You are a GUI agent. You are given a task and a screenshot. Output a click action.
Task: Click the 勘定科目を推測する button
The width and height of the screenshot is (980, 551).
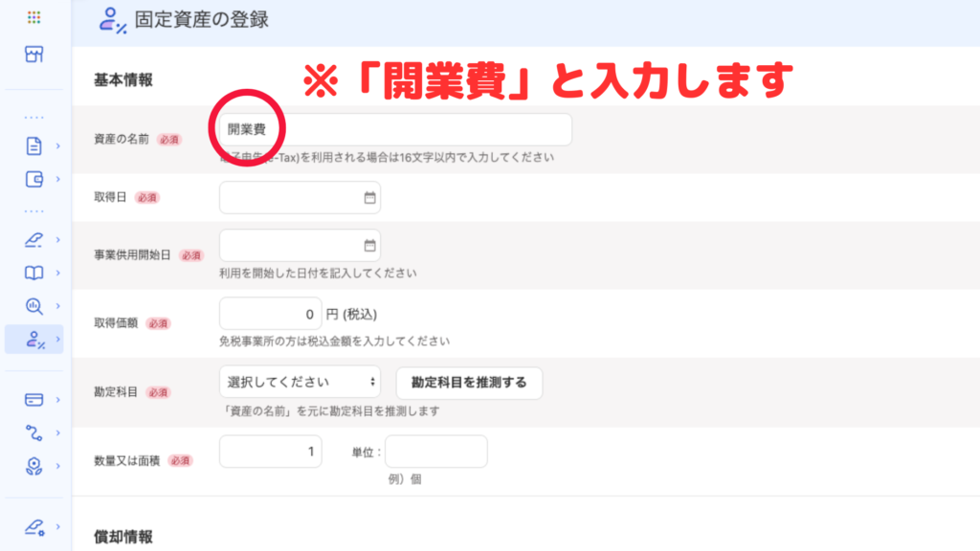click(469, 382)
